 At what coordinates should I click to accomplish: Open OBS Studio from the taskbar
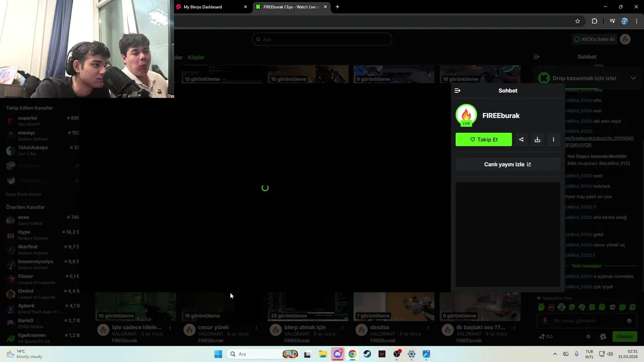pyautogui.click(x=397, y=354)
